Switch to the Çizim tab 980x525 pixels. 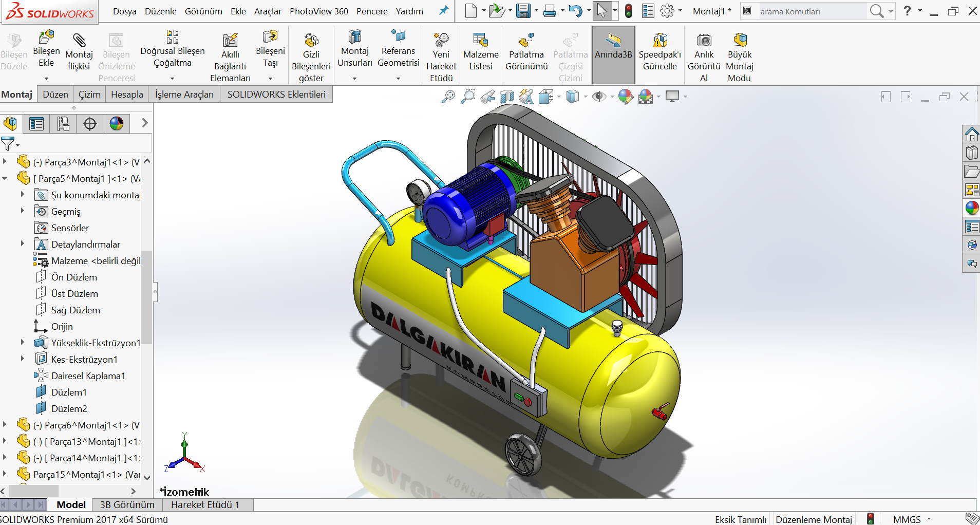coord(89,95)
